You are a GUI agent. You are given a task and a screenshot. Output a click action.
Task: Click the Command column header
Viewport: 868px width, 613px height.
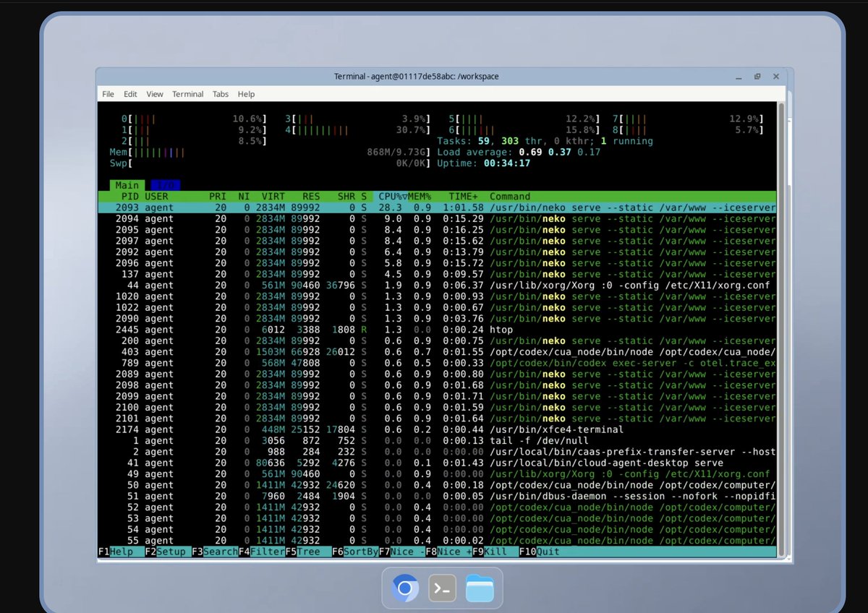pos(510,197)
